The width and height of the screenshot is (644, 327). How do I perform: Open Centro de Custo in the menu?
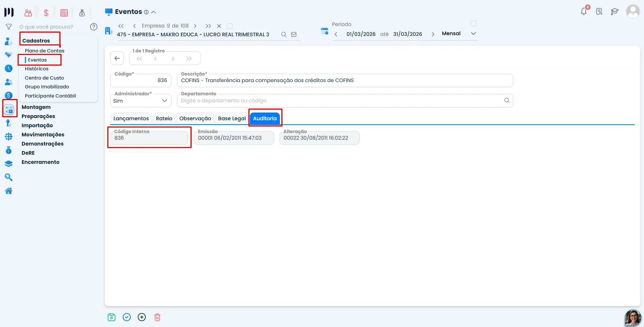pos(44,78)
